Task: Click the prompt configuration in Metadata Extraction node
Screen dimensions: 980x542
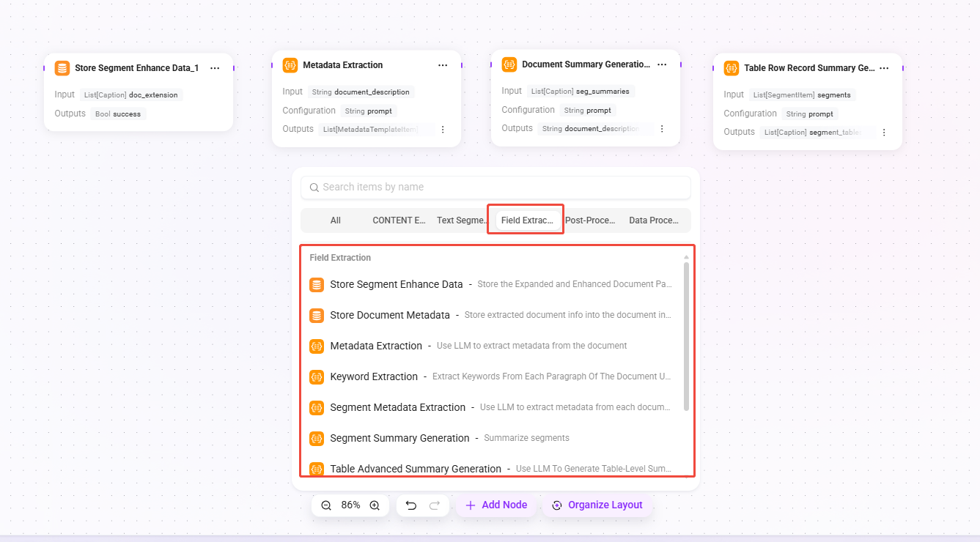Action: pyautogui.click(x=369, y=111)
